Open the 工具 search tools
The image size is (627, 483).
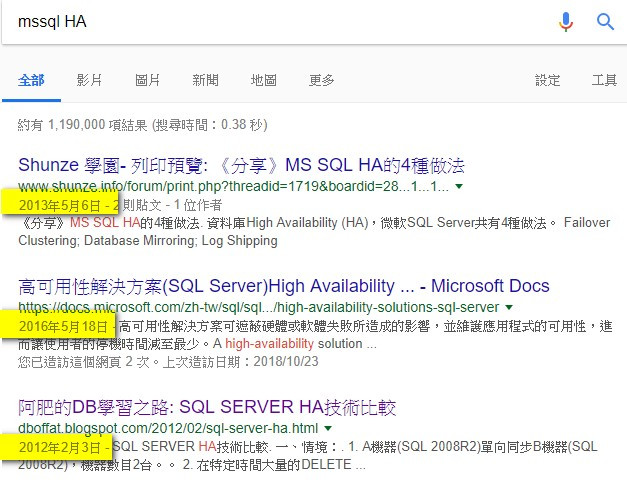(x=604, y=80)
